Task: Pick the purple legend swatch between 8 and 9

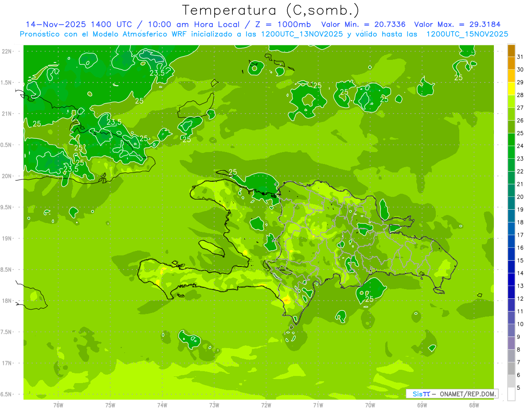Action: (511, 343)
